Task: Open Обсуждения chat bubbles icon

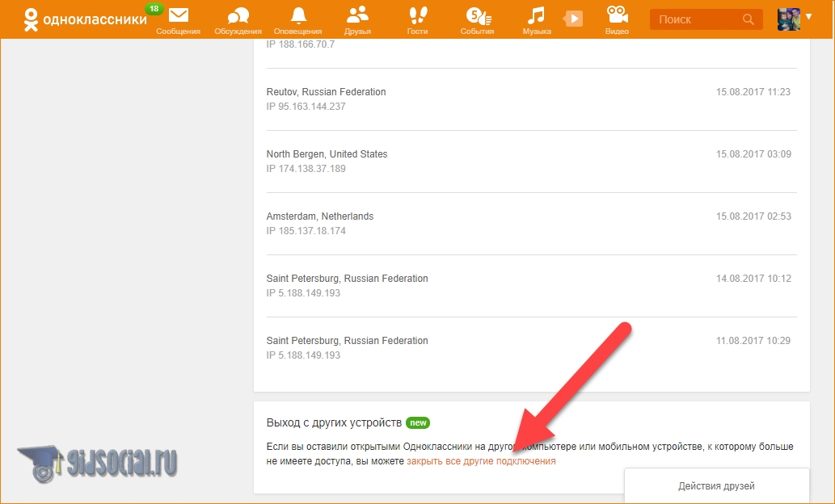Action: (x=238, y=15)
